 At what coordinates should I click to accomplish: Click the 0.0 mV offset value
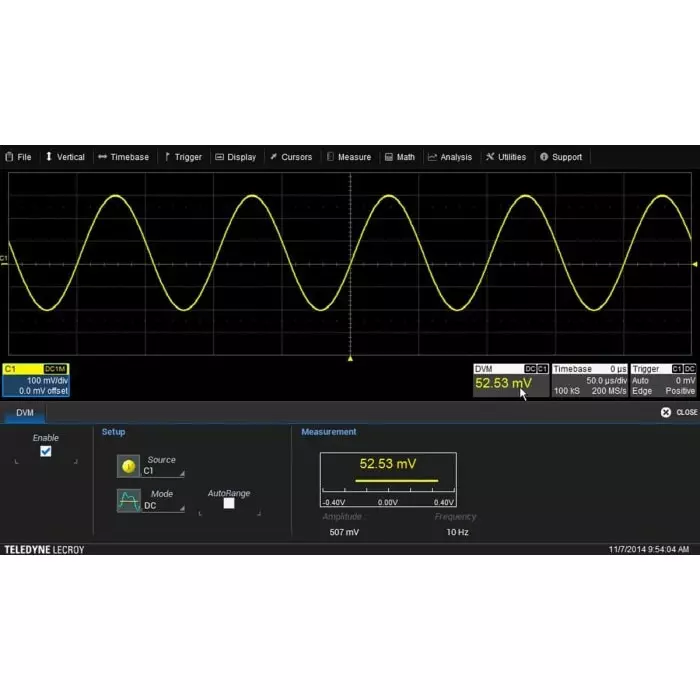coord(43,391)
